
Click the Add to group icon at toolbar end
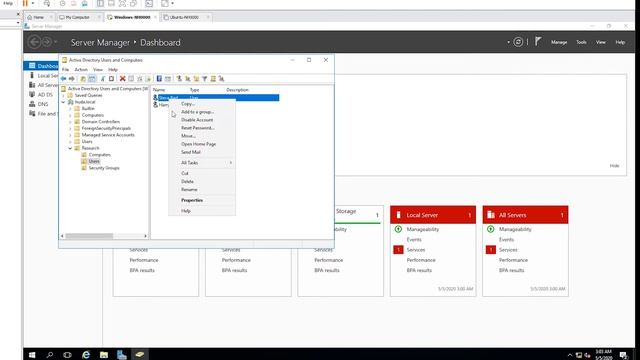pos(221,79)
